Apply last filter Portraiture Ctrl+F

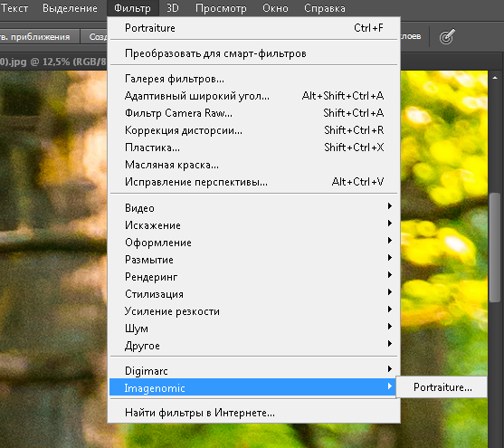click(x=254, y=28)
